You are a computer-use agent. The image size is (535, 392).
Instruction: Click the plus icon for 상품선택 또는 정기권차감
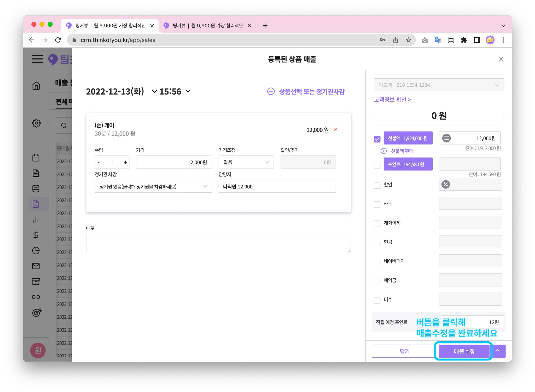pos(271,91)
